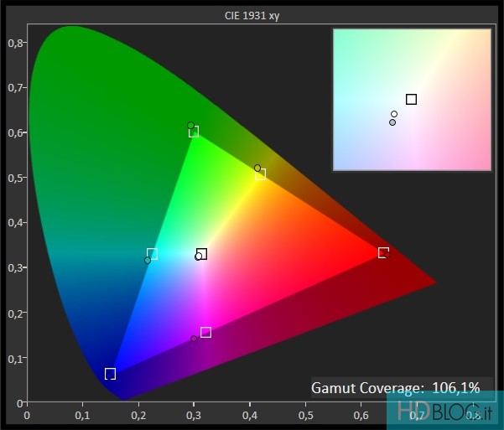Click the cyan secondary target square

pos(152,253)
